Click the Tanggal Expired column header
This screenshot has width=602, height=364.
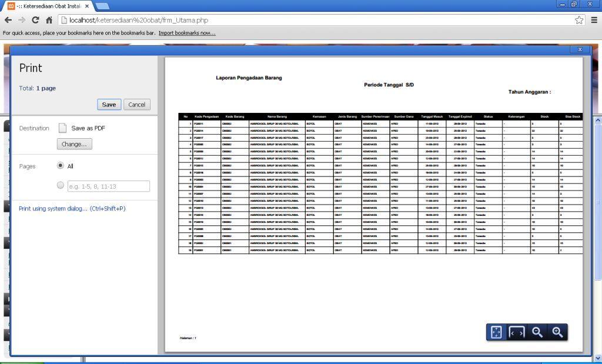pyautogui.click(x=460, y=116)
